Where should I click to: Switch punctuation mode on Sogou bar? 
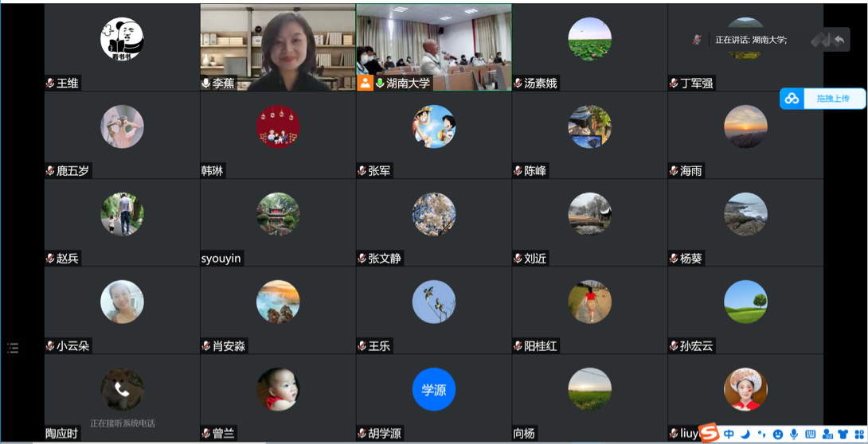pyautogui.click(x=761, y=434)
